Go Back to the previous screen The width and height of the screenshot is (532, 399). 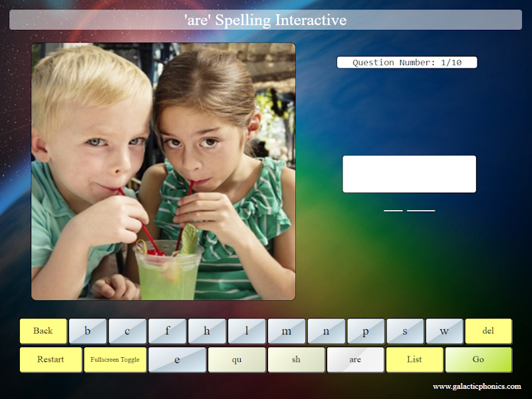43,331
